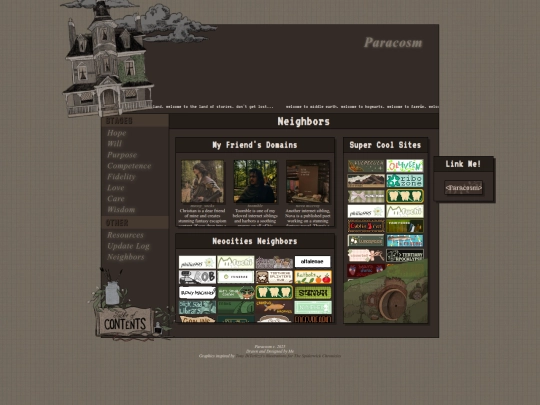Viewport: 540px width, 405px height.
Task: Click the Neocities Neighbors heading
Action: pos(255,241)
